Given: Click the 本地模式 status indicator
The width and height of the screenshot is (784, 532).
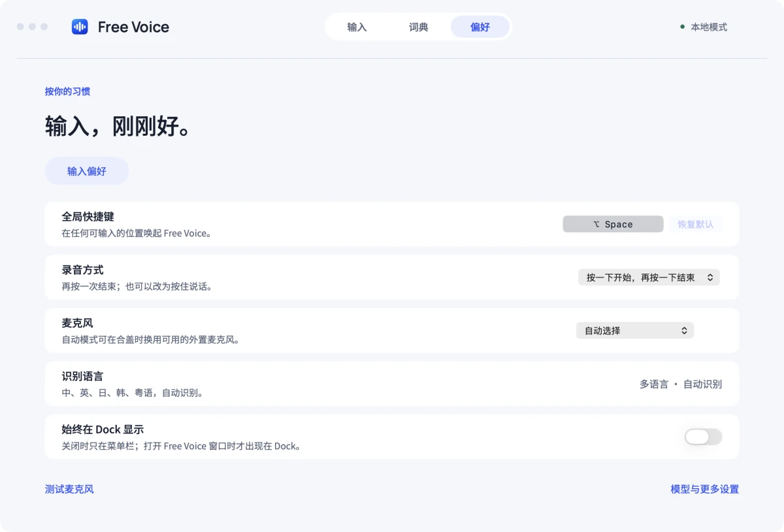Looking at the screenshot, I should 704,27.
